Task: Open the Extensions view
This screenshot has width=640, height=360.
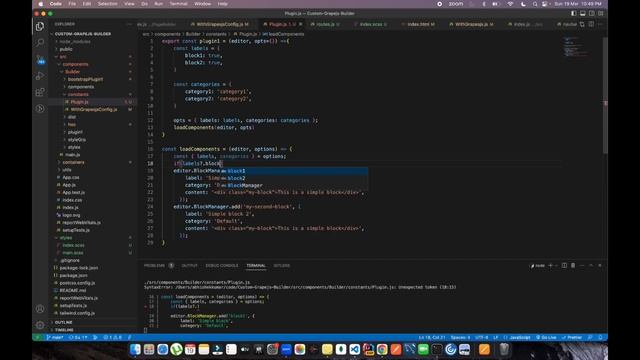Action: point(40,92)
